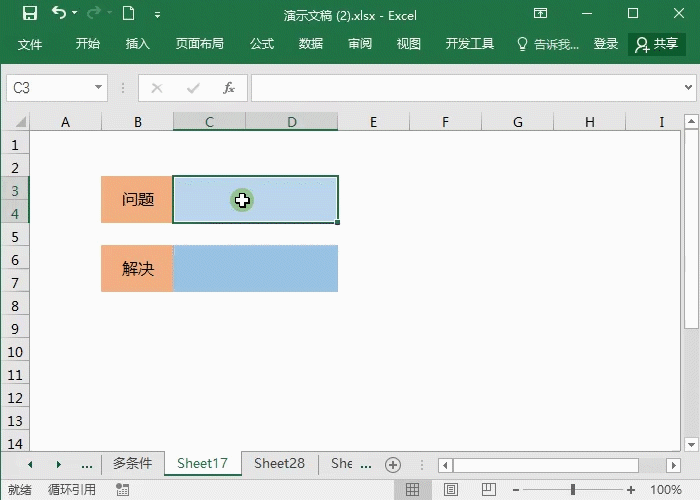This screenshot has height=500, width=700.
Task: Open the Undo history dropdown arrow
Action: [x=75, y=13]
